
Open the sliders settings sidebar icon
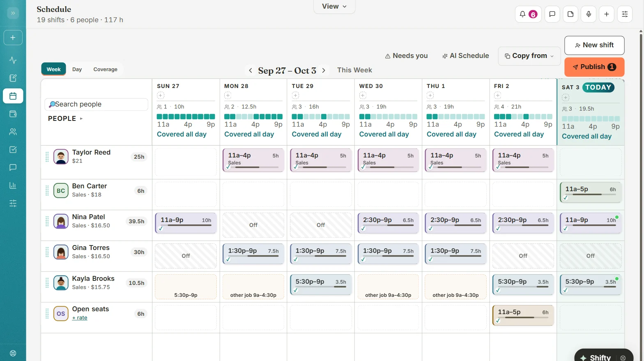(x=13, y=203)
